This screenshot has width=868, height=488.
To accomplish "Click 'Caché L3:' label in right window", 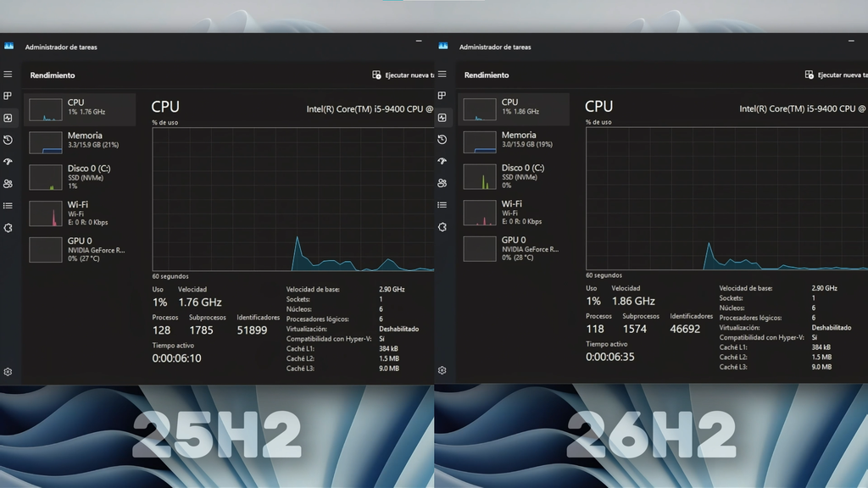I will pyautogui.click(x=733, y=367).
